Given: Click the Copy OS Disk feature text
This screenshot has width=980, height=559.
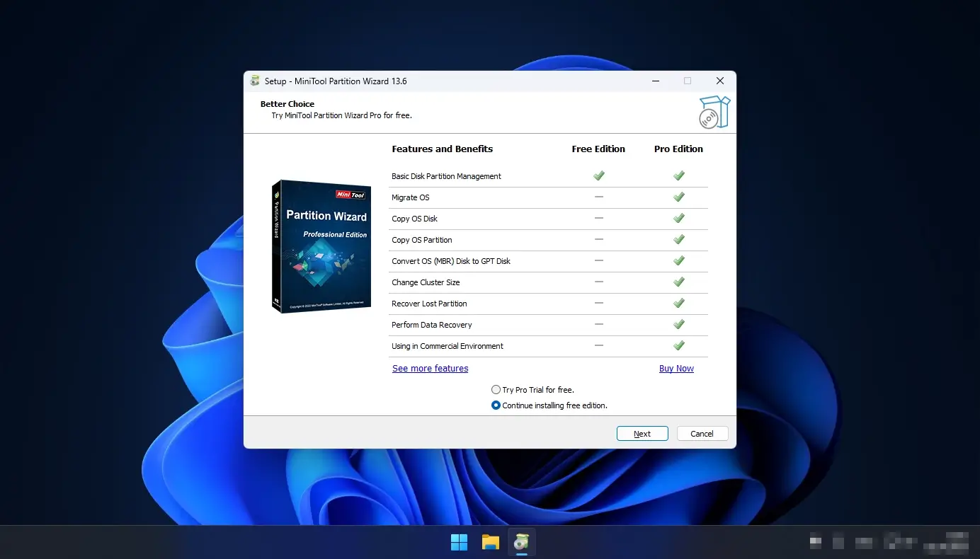Looking at the screenshot, I should coord(415,219).
